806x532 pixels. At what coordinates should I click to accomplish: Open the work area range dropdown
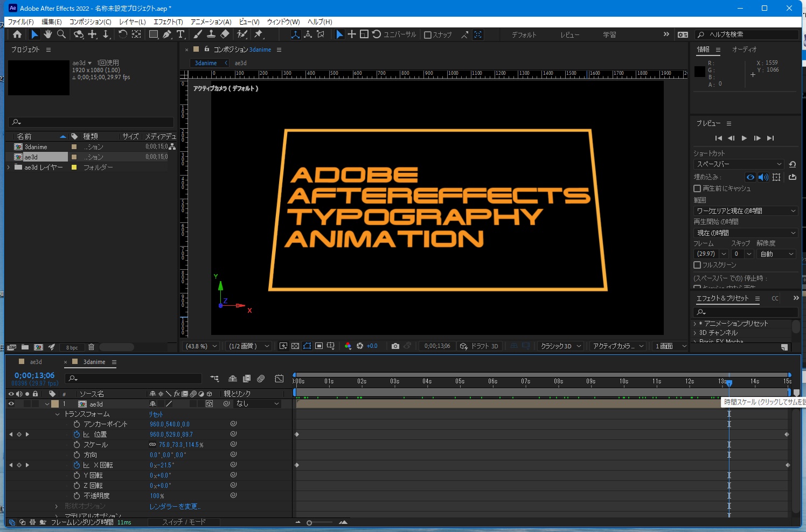point(746,211)
